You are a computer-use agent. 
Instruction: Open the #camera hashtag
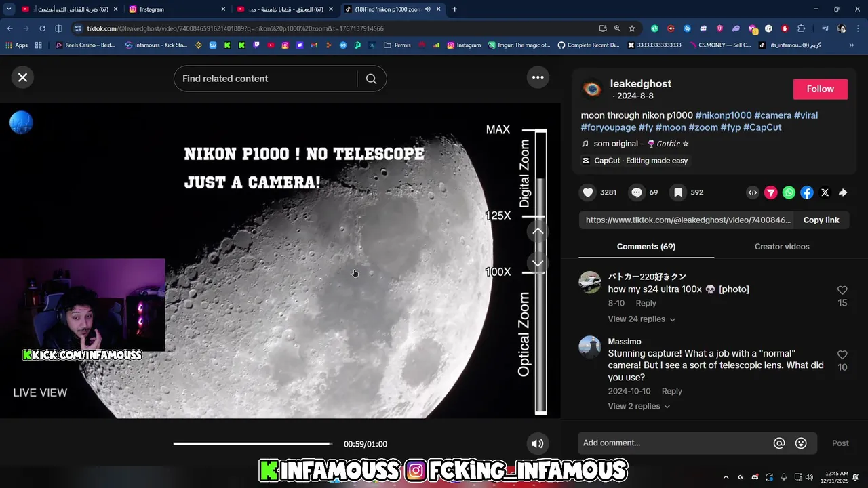point(773,115)
